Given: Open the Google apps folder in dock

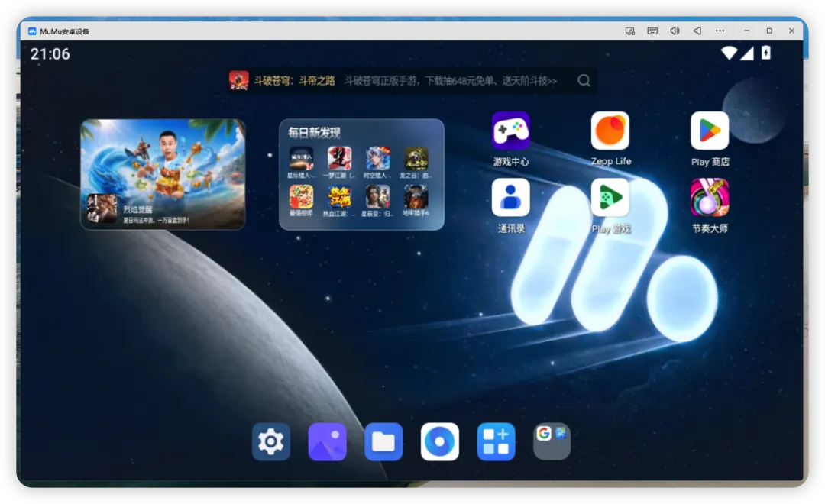Looking at the screenshot, I should pyautogui.click(x=552, y=441).
